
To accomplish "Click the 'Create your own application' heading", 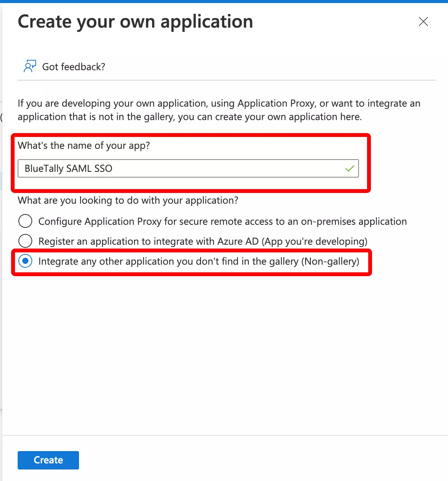I will click(135, 21).
